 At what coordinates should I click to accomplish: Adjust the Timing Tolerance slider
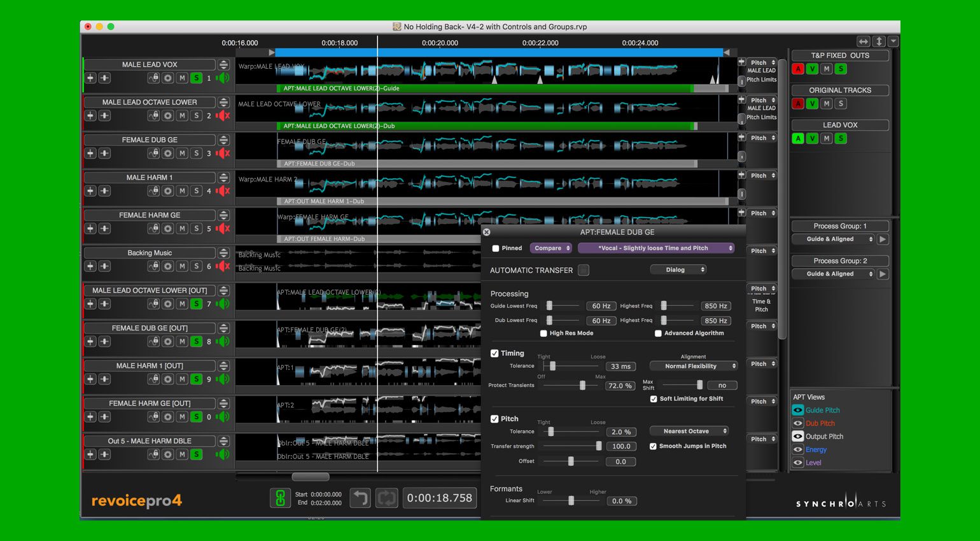pyautogui.click(x=552, y=366)
